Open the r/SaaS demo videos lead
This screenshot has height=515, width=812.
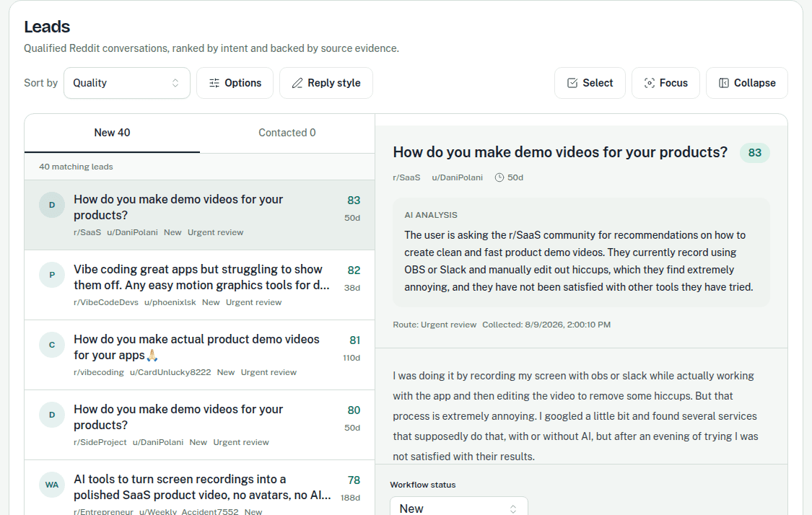pyautogui.click(x=199, y=216)
